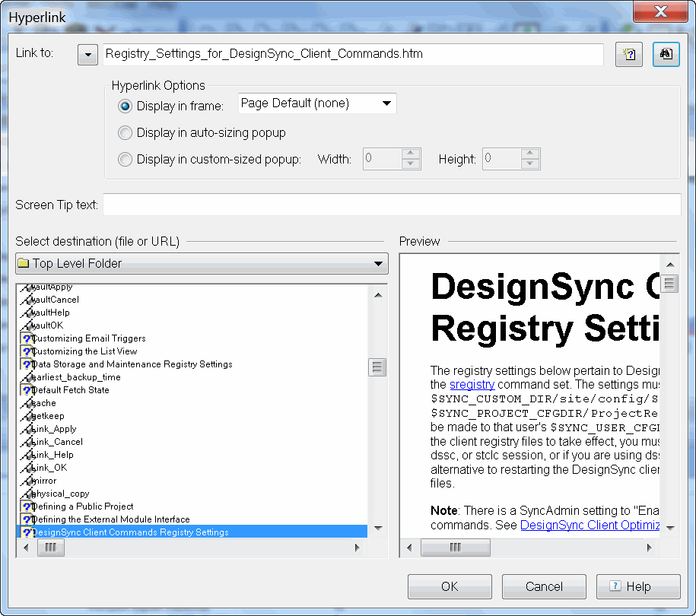Click the binoculars find icon button
The height and width of the screenshot is (616, 696).
pos(666,55)
